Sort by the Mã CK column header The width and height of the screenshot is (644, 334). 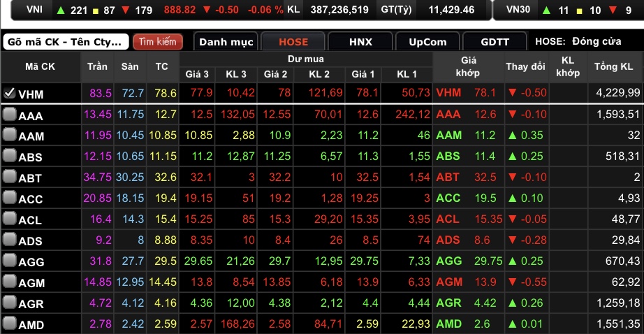(40, 67)
